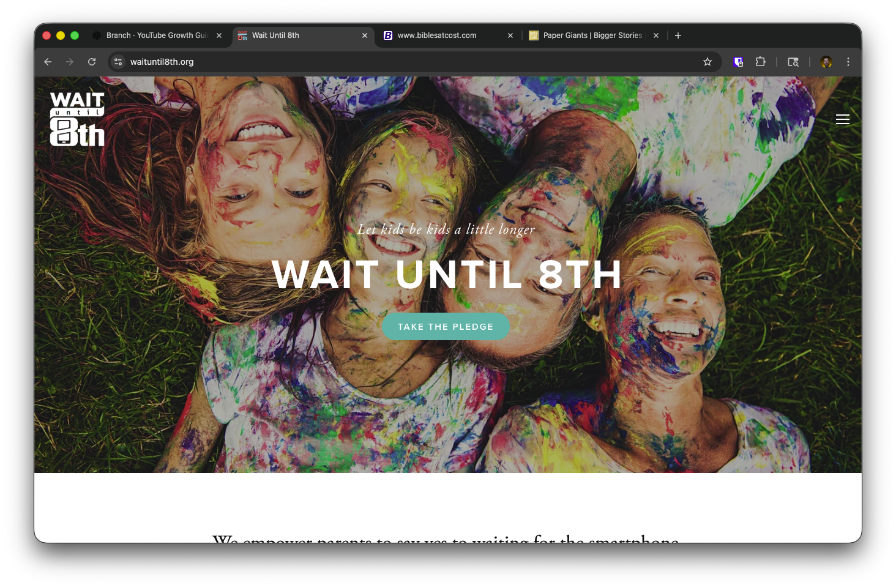Select the Wait Until 8th tab

tap(304, 35)
